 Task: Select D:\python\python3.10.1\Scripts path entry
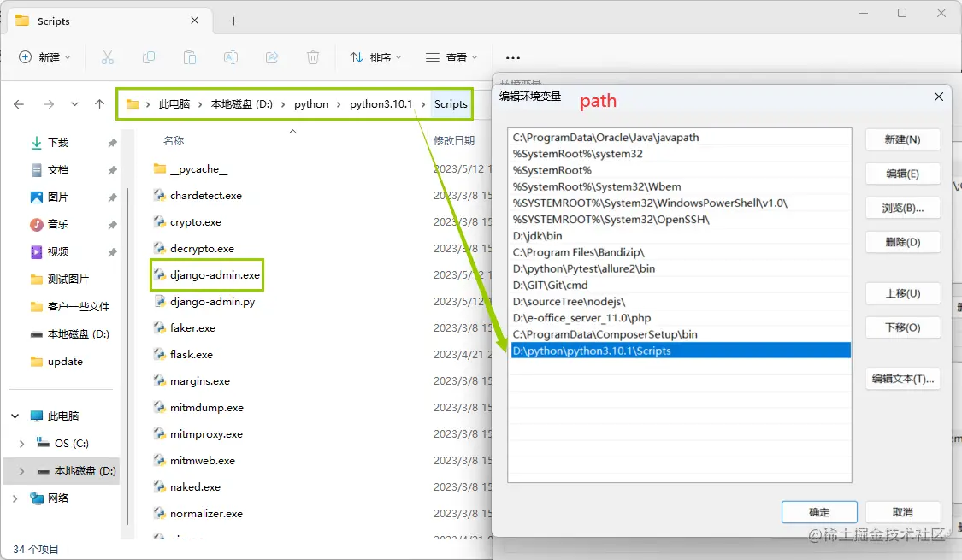681,351
